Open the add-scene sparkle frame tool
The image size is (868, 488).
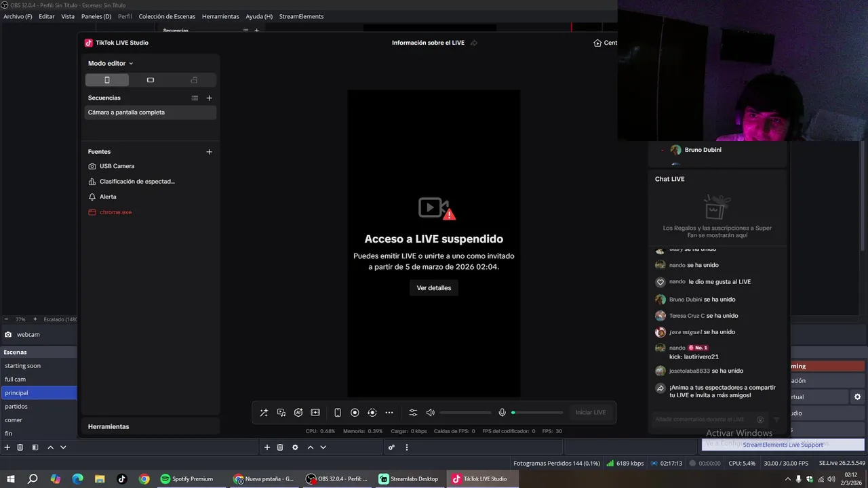(x=315, y=412)
